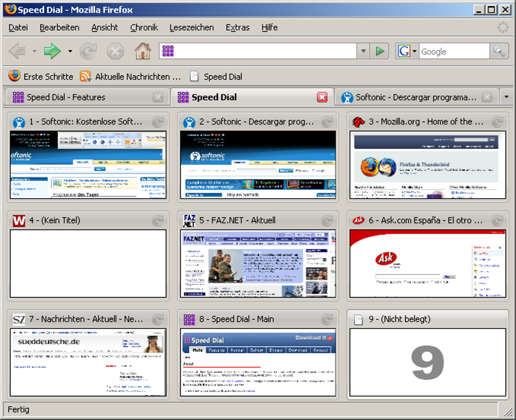Screen dimensions: 516x420
Task: Open dial 7 sueddeutsche.de preview
Action: pyautogui.click(x=88, y=362)
